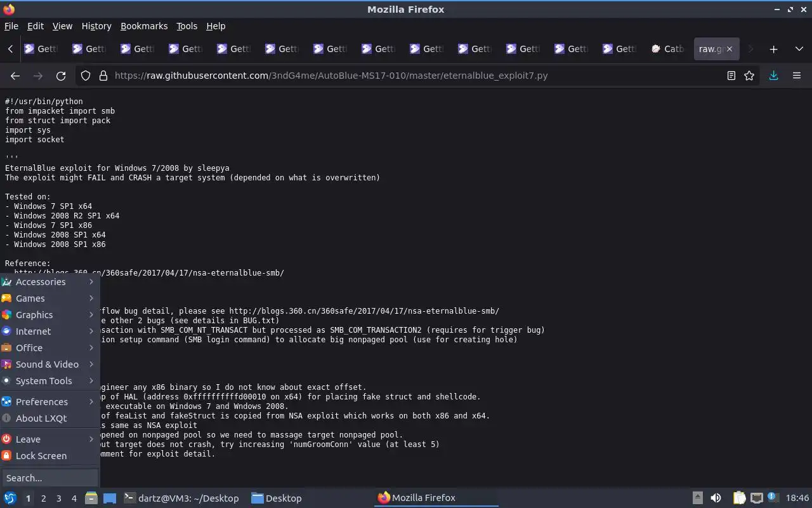This screenshot has height=508, width=812.
Task: Select the raw.gi tab
Action: [x=710, y=49]
